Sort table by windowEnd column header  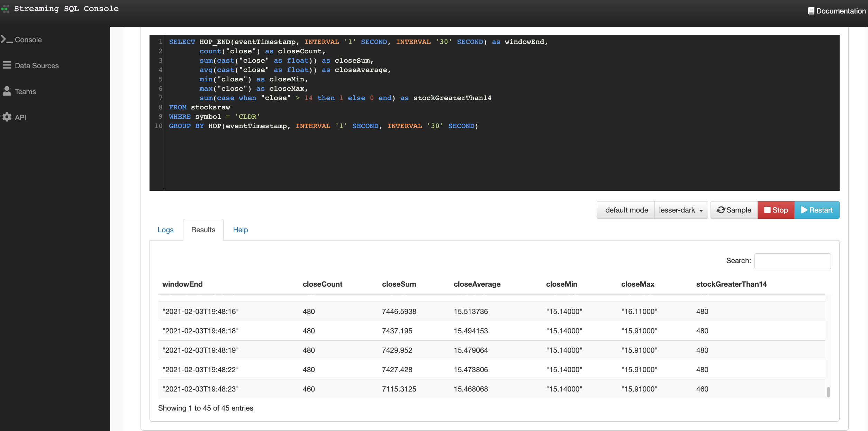182,284
